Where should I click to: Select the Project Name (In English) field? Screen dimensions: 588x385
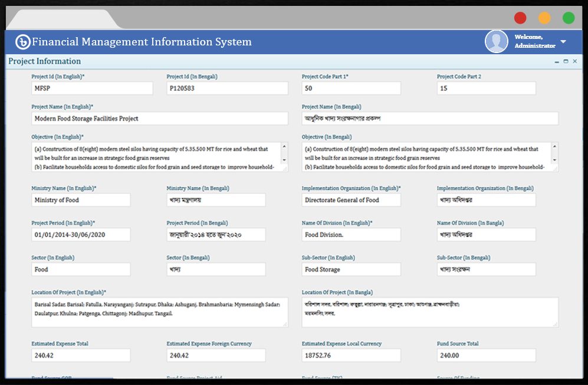160,119
